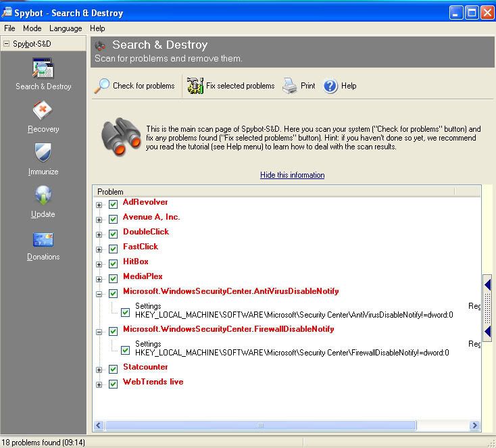The height and width of the screenshot is (448, 496).
Task: Expand the HitBox tree node
Action: click(99, 264)
